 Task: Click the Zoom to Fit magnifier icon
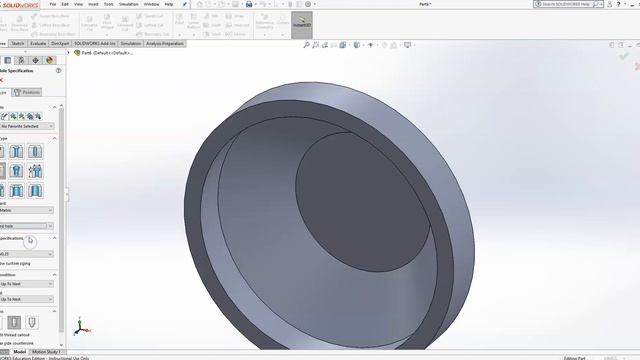[307, 45]
